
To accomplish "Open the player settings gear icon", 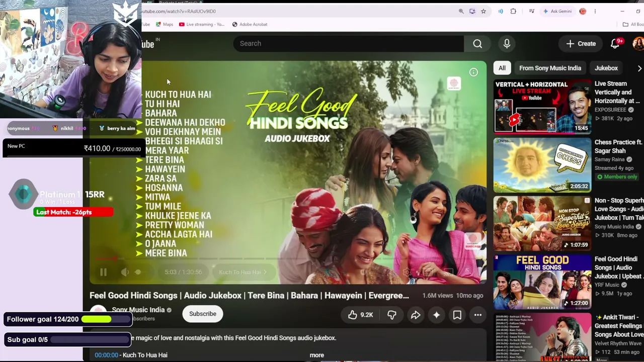I will (407, 272).
